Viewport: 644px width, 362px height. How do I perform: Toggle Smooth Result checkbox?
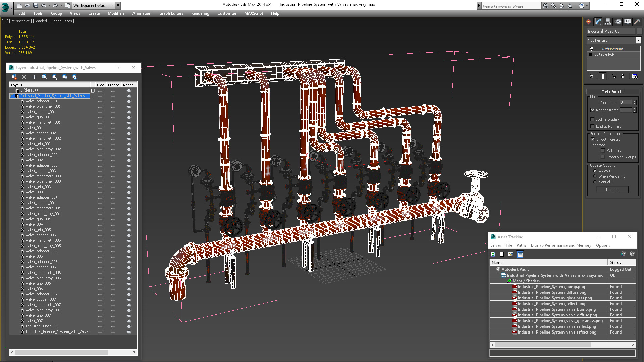click(x=593, y=139)
